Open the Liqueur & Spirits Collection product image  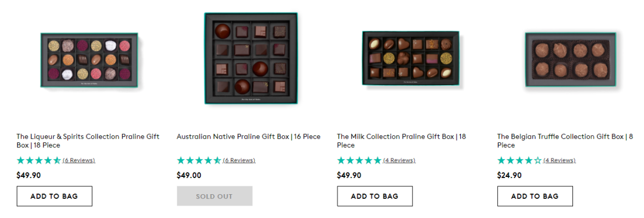pos(89,60)
